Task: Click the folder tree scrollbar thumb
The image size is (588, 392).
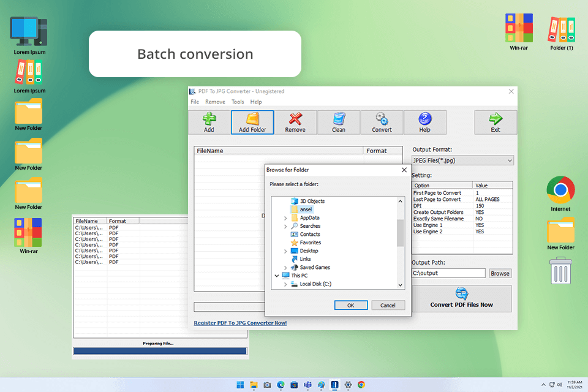Action: tap(400, 233)
